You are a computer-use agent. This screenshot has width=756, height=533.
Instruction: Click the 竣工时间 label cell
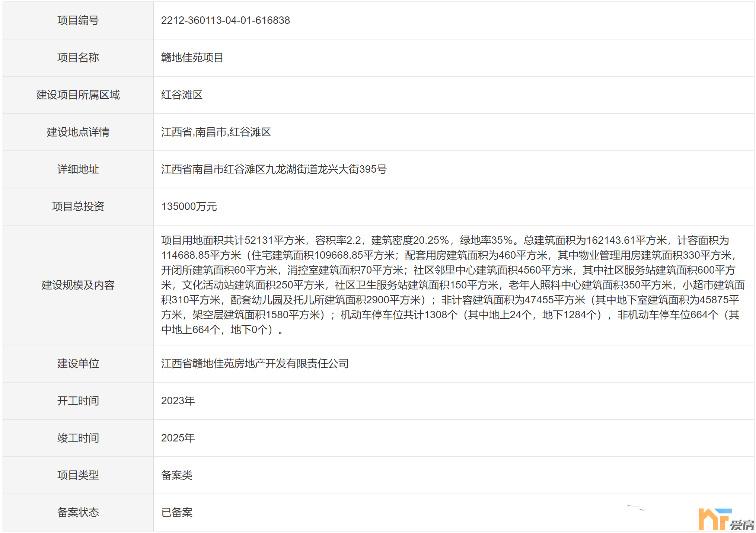click(78, 438)
